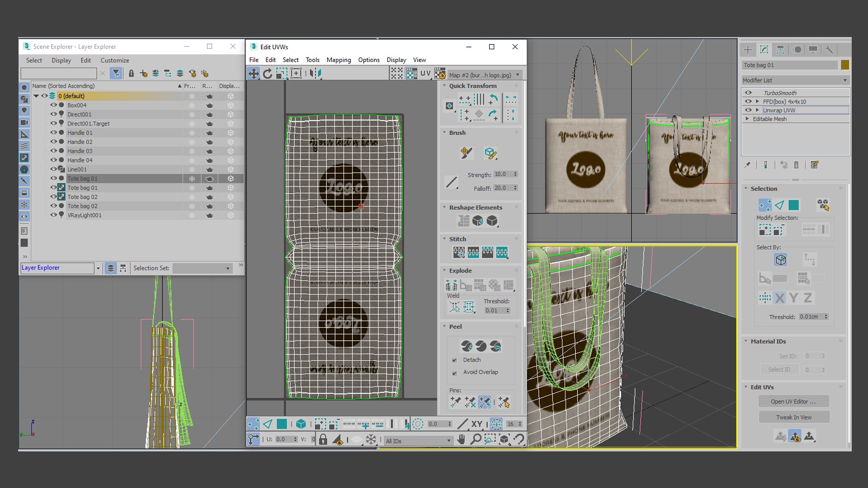868x488 pixels.
Task: Open the All IDs dropdown in Edit UVWs
Action: 419,441
